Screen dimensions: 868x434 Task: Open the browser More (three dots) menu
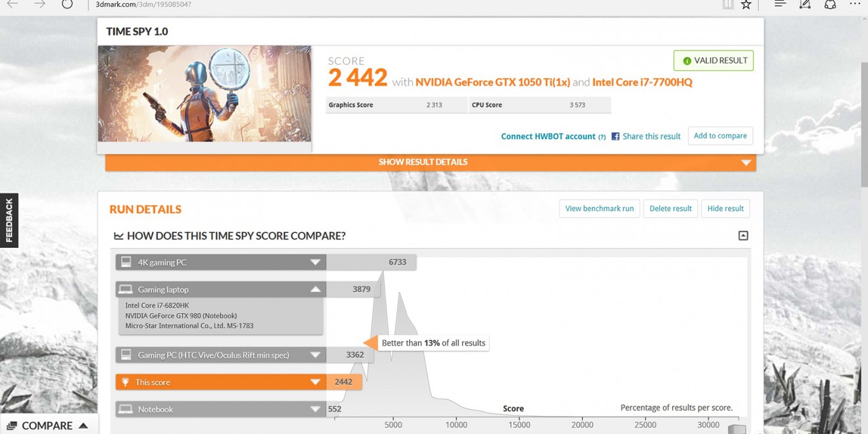coord(854,4)
